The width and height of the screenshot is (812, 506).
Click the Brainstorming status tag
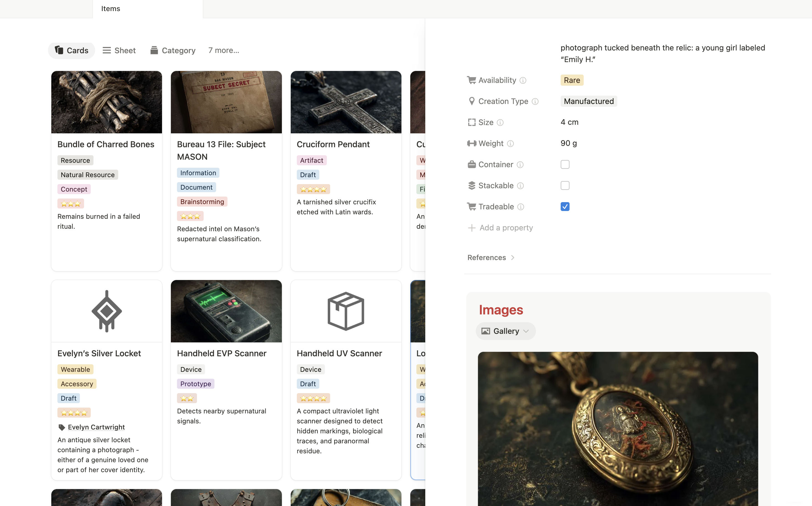point(202,202)
